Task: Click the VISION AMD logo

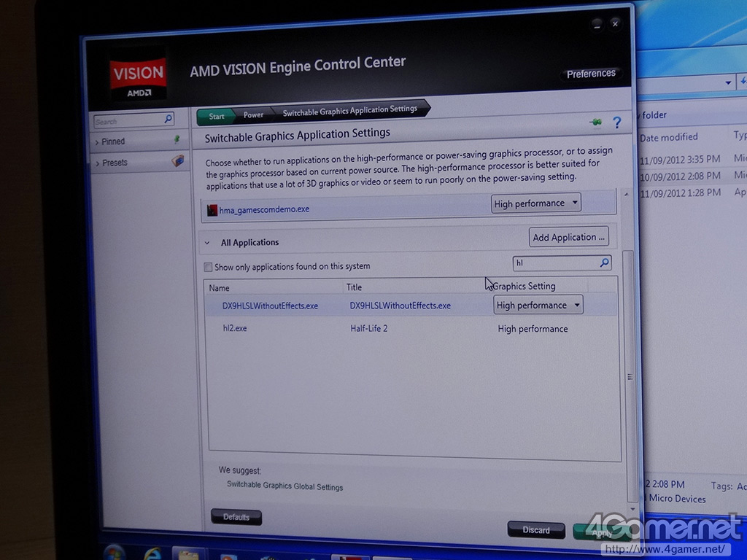Action: coord(138,78)
